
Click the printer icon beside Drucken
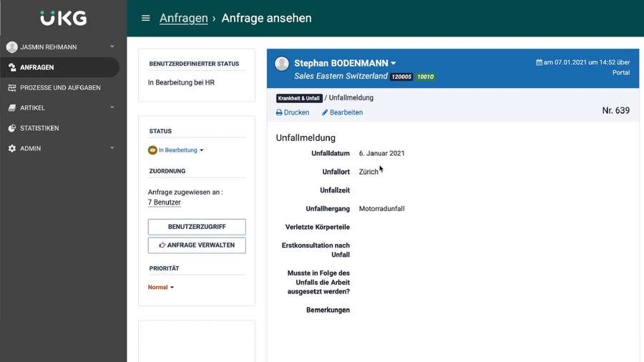pyautogui.click(x=279, y=113)
